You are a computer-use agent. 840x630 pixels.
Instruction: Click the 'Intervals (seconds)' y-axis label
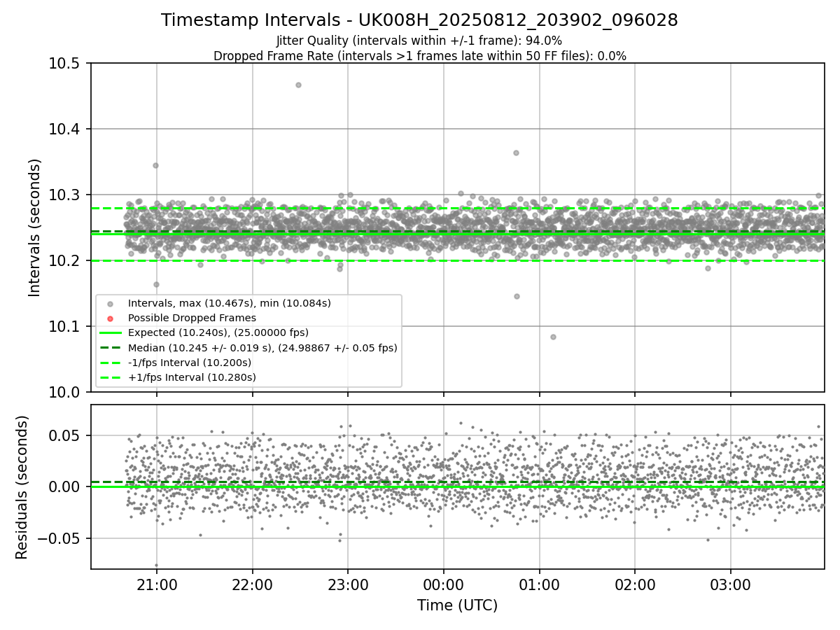coord(35,227)
